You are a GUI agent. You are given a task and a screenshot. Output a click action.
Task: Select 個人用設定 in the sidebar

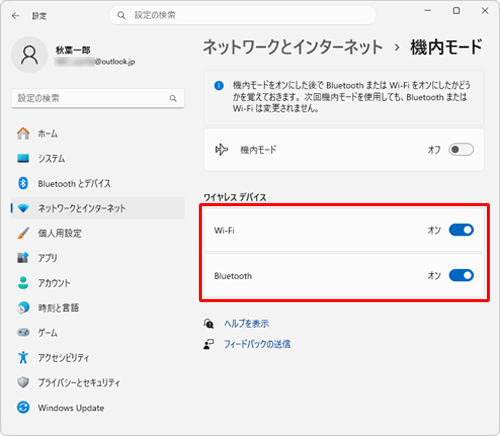click(98, 233)
